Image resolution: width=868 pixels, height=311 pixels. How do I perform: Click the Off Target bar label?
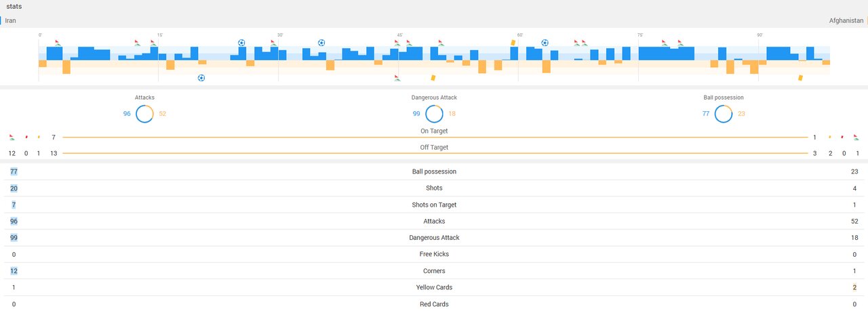tap(434, 147)
